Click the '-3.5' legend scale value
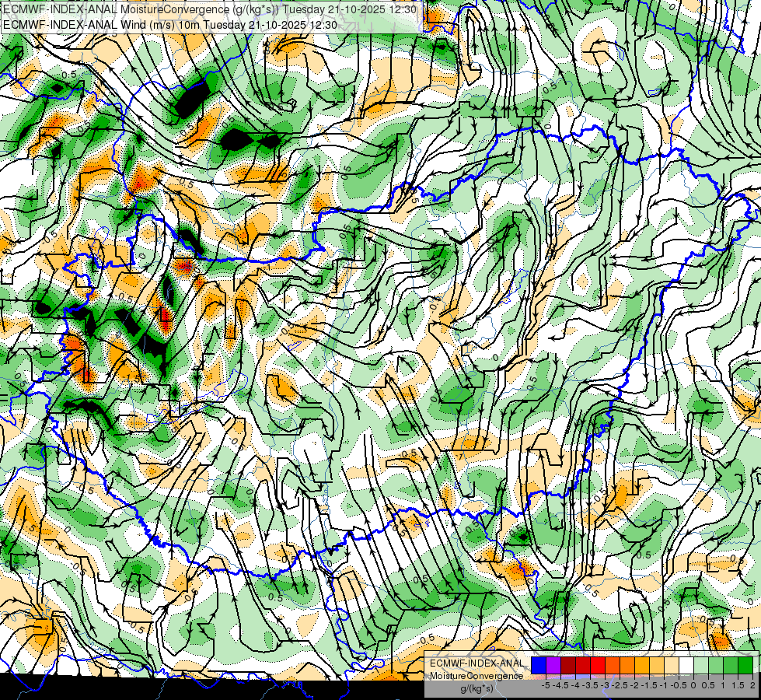Screen dimensions: 761x700 click(590, 685)
